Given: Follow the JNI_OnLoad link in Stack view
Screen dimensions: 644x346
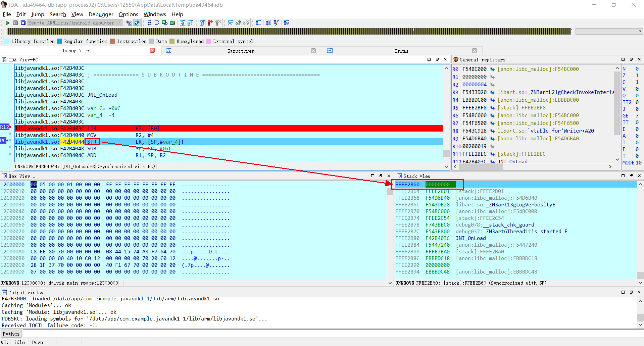Looking at the screenshot, I should pos(470,238).
